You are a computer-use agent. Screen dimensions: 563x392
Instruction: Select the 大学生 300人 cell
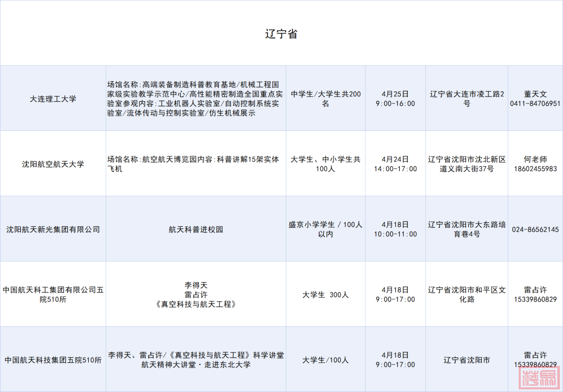[326, 295]
